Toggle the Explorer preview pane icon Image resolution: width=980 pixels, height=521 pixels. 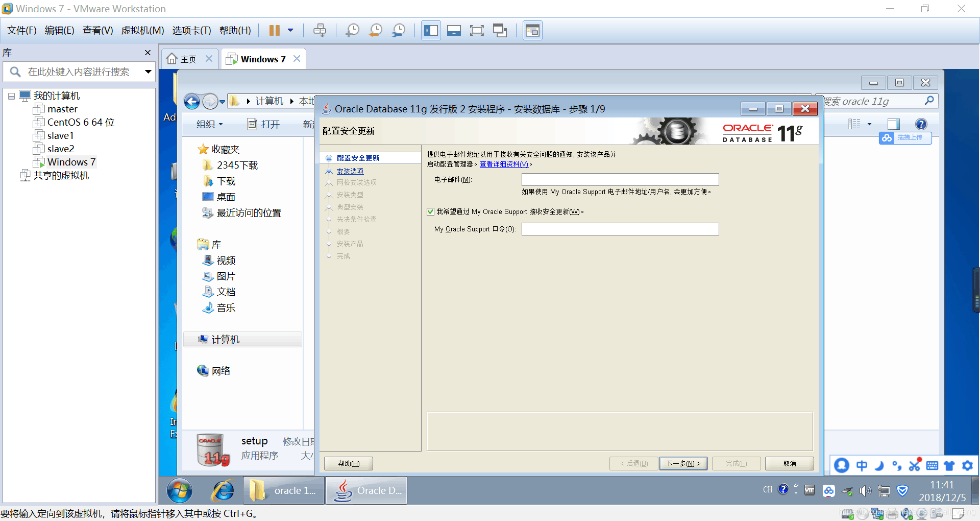click(894, 124)
